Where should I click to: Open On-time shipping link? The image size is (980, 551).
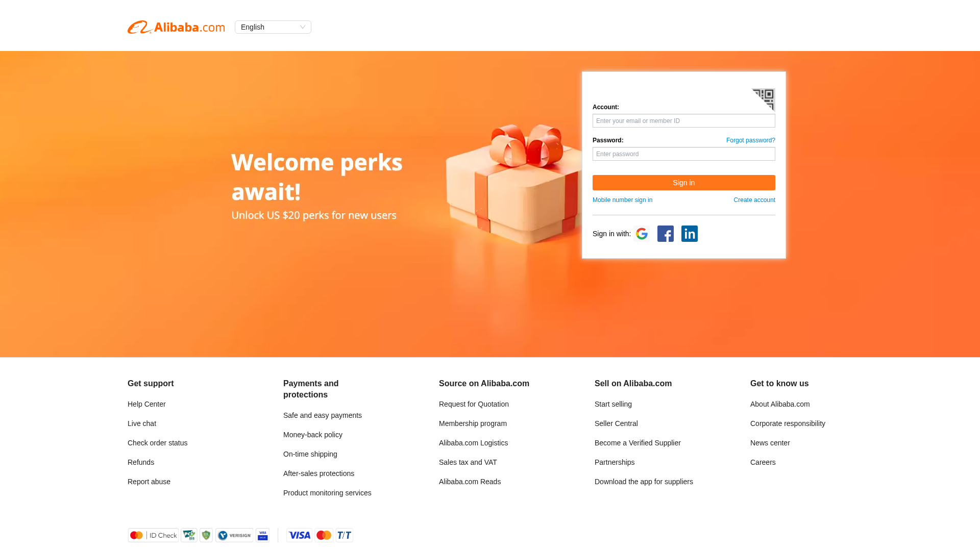(310, 454)
